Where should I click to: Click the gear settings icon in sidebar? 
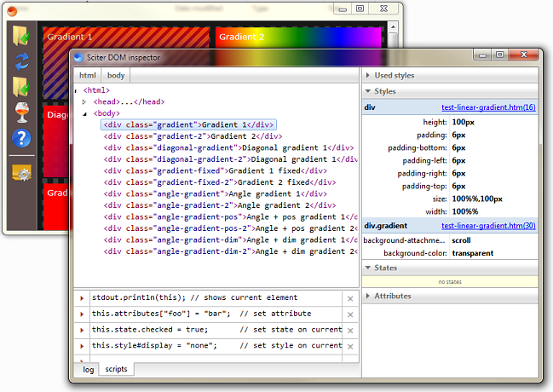tap(21, 171)
